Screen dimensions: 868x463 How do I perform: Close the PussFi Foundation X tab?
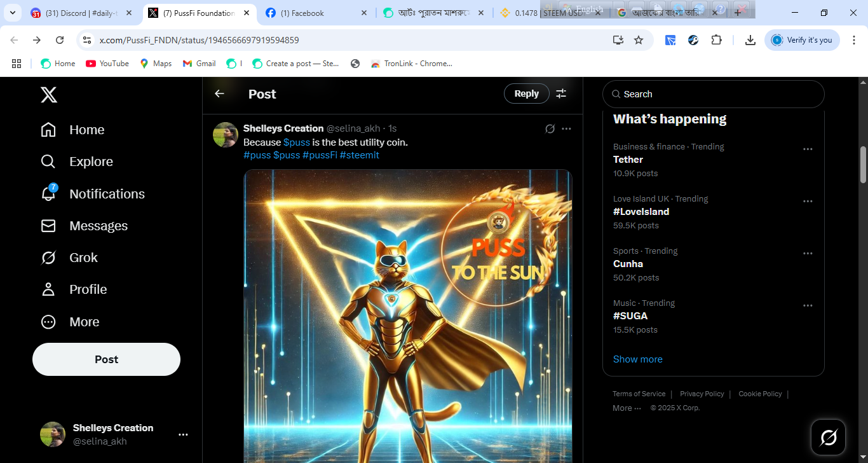[x=246, y=13]
